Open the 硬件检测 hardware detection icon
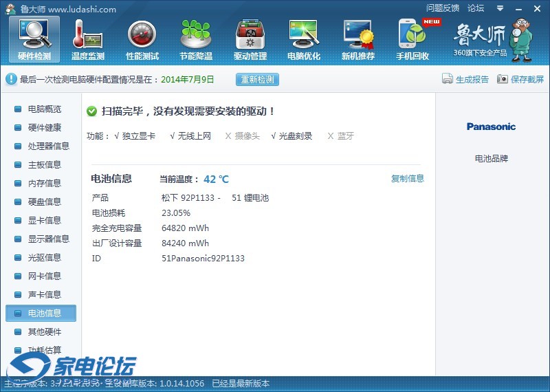The width and height of the screenshot is (550, 392). [34, 39]
